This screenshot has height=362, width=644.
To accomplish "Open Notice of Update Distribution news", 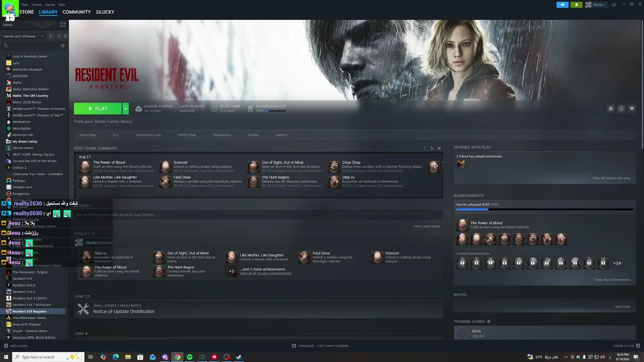I will pyautogui.click(x=259, y=309).
